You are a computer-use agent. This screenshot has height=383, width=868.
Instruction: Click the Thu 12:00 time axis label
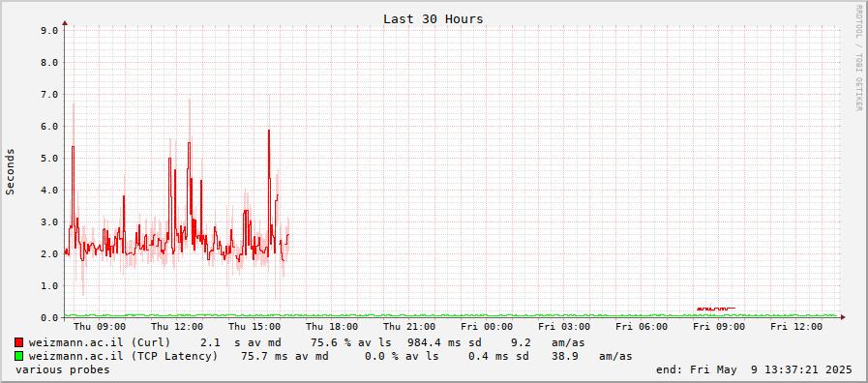pos(177,328)
